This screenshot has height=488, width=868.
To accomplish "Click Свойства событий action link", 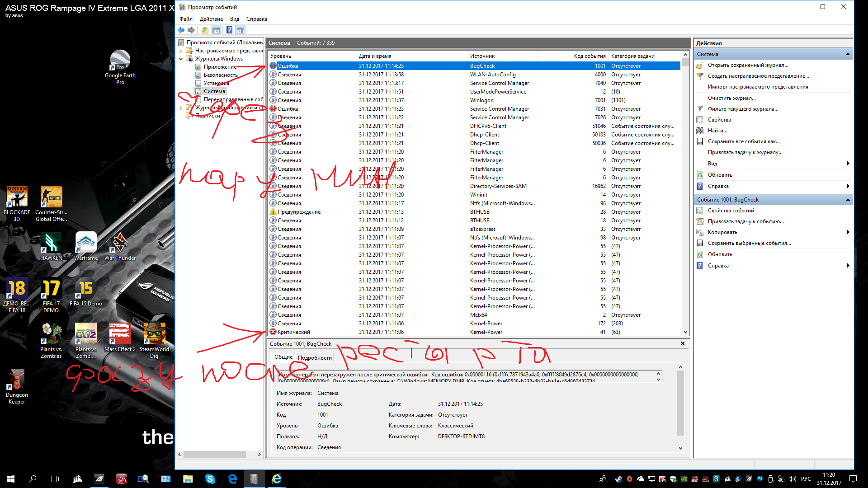I will click(731, 211).
